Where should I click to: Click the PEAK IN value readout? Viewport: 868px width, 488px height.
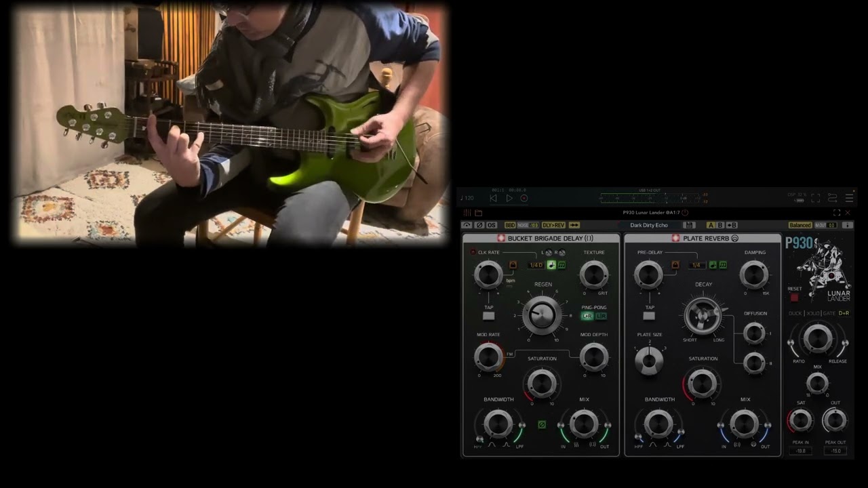click(800, 451)
